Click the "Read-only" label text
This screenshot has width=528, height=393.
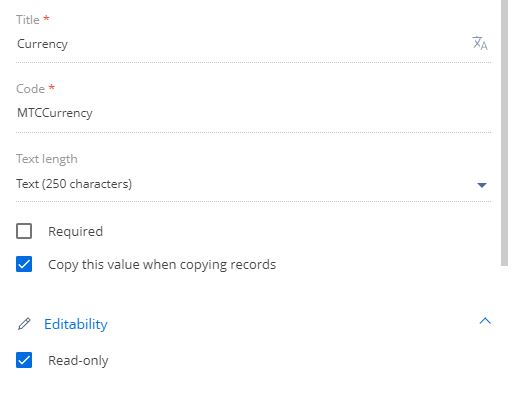click(x=78, y=360)
